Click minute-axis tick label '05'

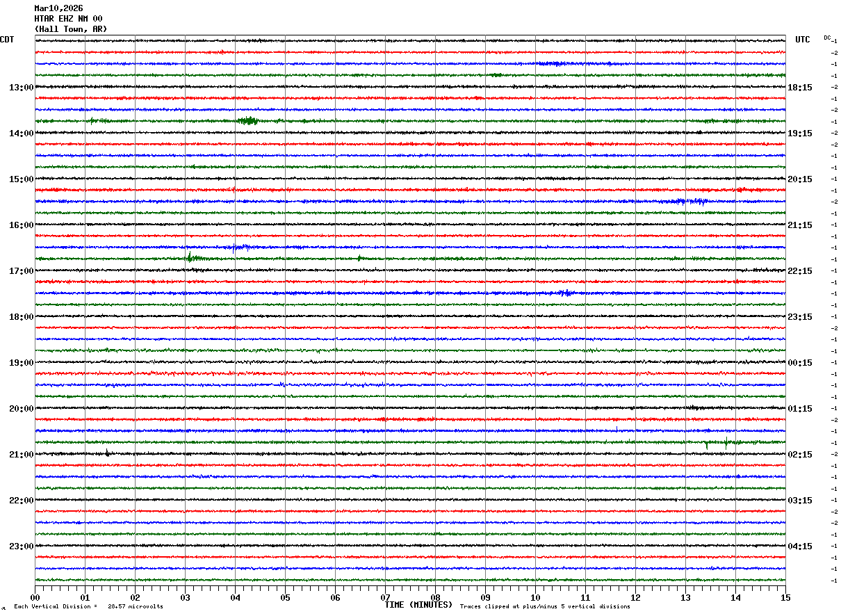(285, 598)
